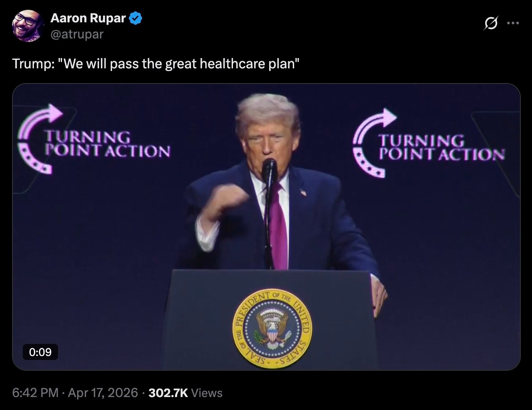Click the Apr 17, 2026 date
The width and height of the screenshot is (532, 410).
103,393
